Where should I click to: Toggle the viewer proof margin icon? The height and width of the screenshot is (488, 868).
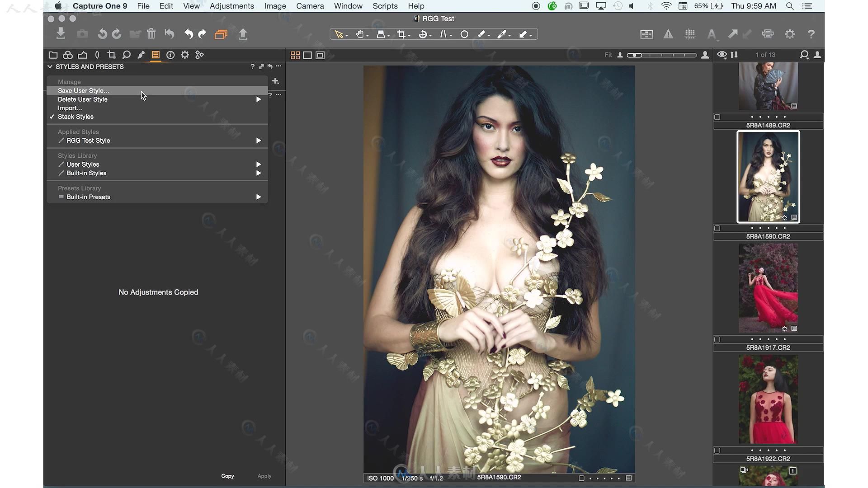[x=320, y=55]
